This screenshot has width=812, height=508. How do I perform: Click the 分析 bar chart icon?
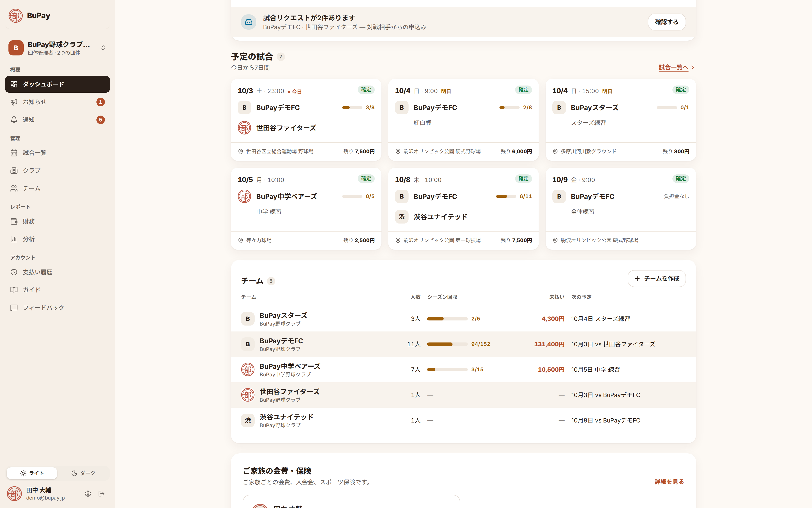(14, 239)
